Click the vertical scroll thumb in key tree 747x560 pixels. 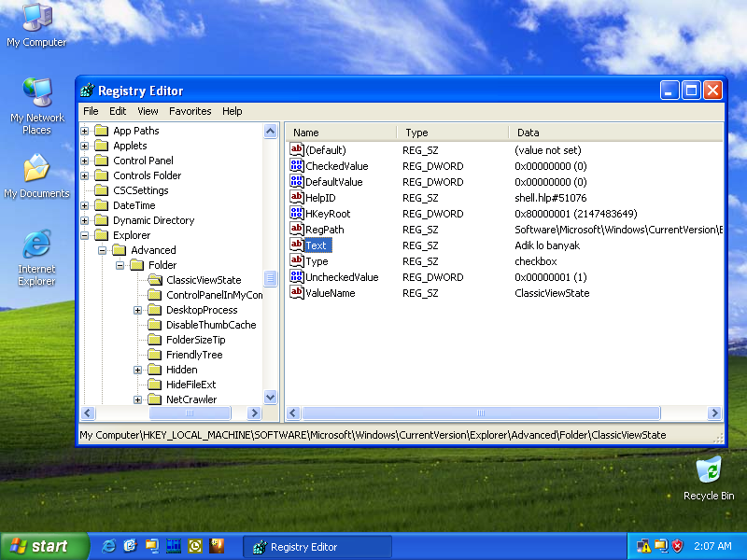coord(270,277)
